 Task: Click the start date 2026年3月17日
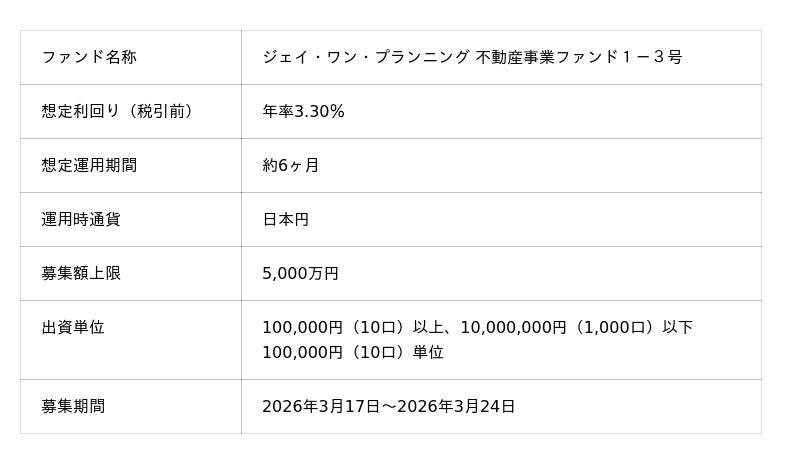320,406
